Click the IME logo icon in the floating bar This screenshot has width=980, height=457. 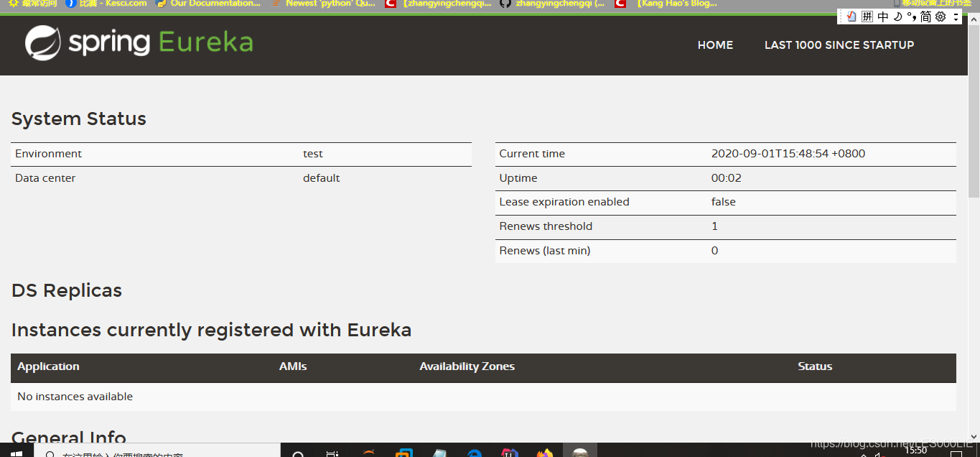coord(851,17)
